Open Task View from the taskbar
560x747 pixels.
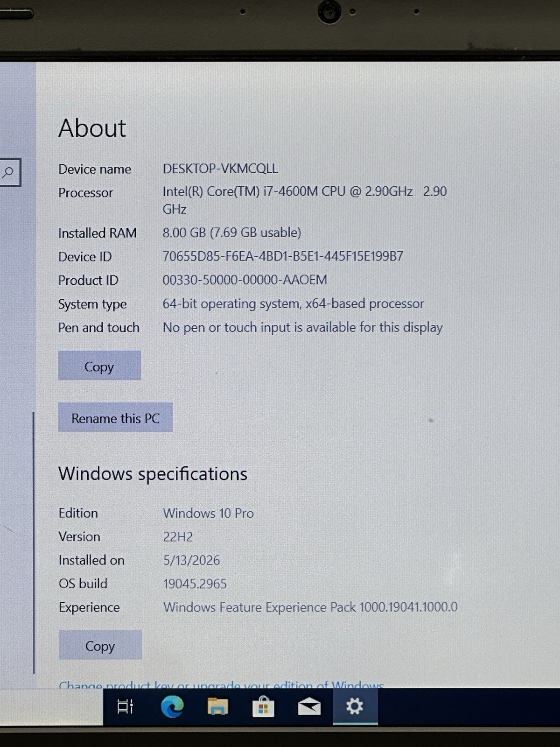tap(125, 706)
